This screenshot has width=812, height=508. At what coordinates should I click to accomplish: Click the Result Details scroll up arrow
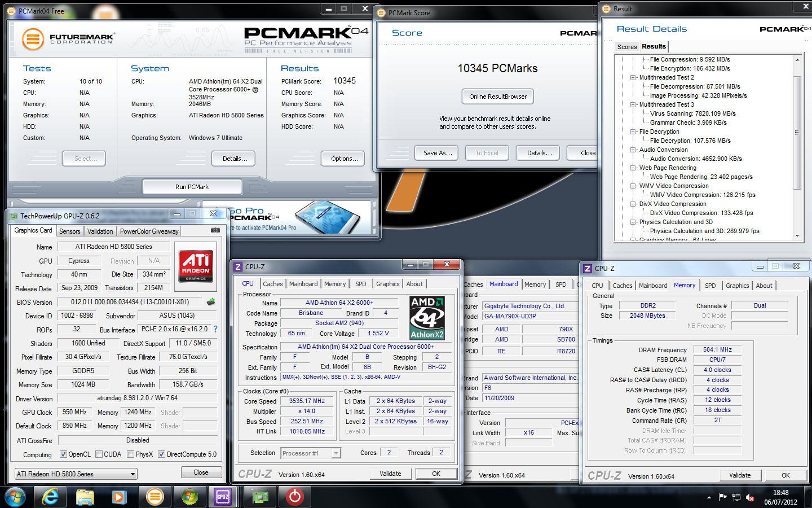pos(797,59)
